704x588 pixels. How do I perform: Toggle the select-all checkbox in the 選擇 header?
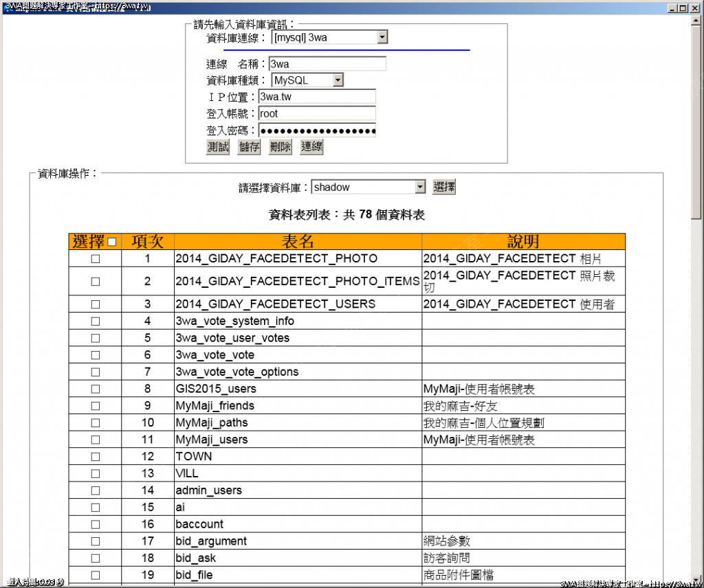point(112,242)
